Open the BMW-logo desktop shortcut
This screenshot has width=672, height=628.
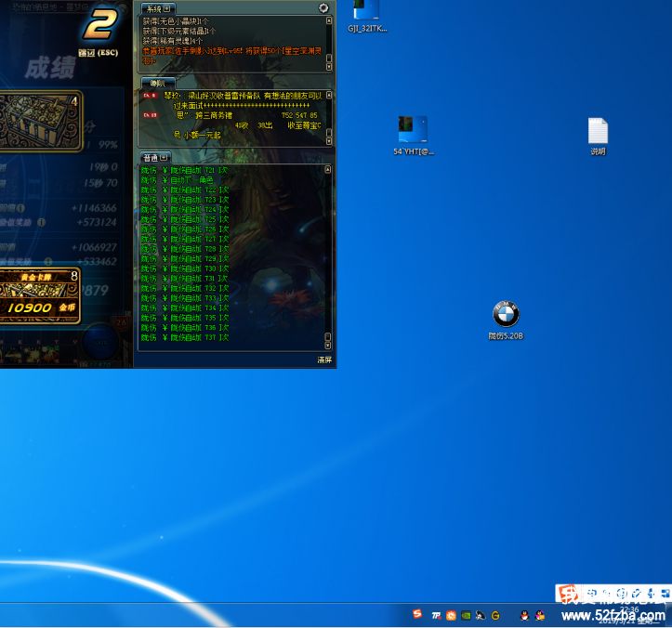506,314
